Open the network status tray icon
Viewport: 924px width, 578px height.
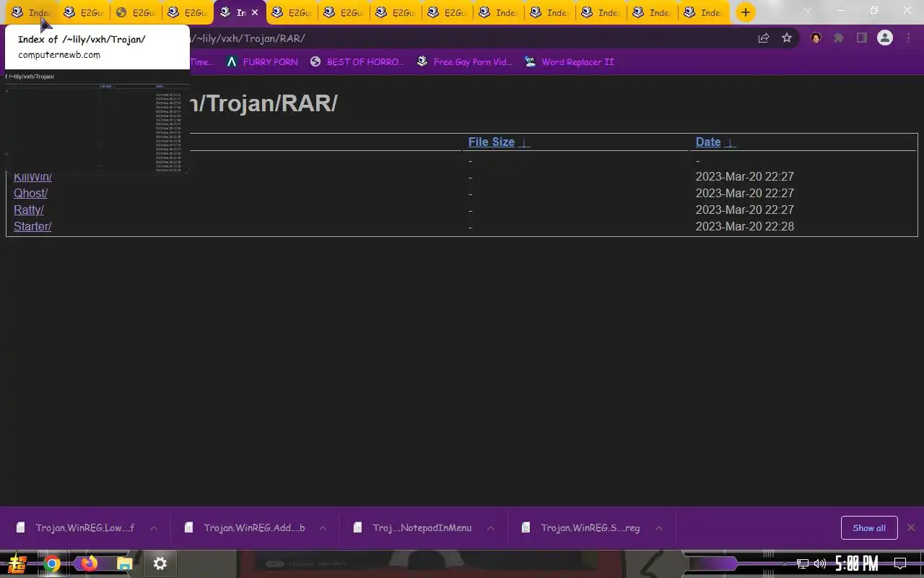pos(803,564)
